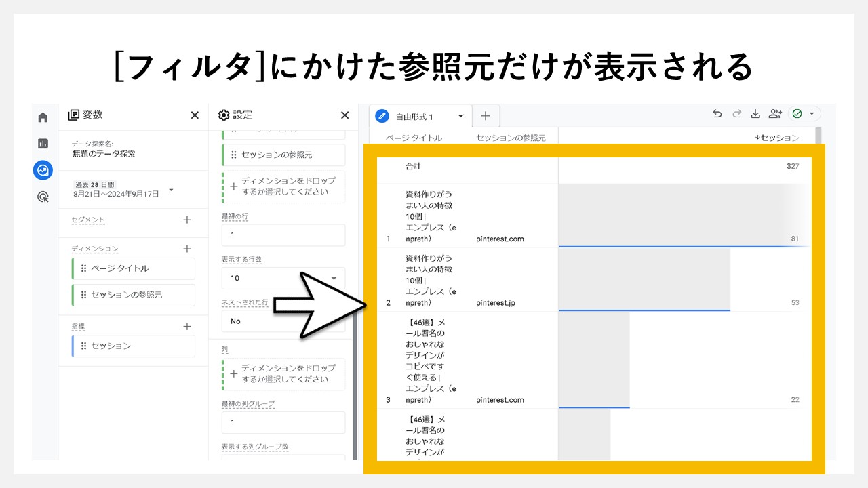The width and height of the screenshot is (868, 488).
Task: Click the Redo icon in the top toolbar
Action: (736, 115)
